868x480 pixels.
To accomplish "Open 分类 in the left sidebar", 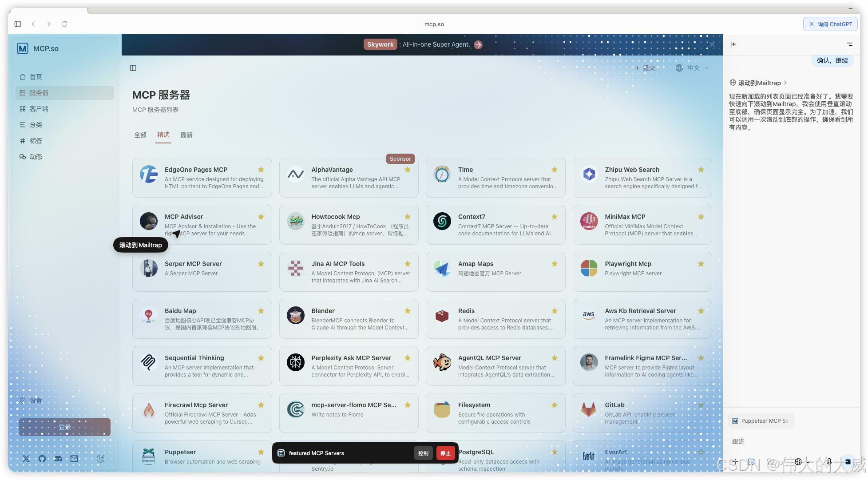I will coord(36,125).
